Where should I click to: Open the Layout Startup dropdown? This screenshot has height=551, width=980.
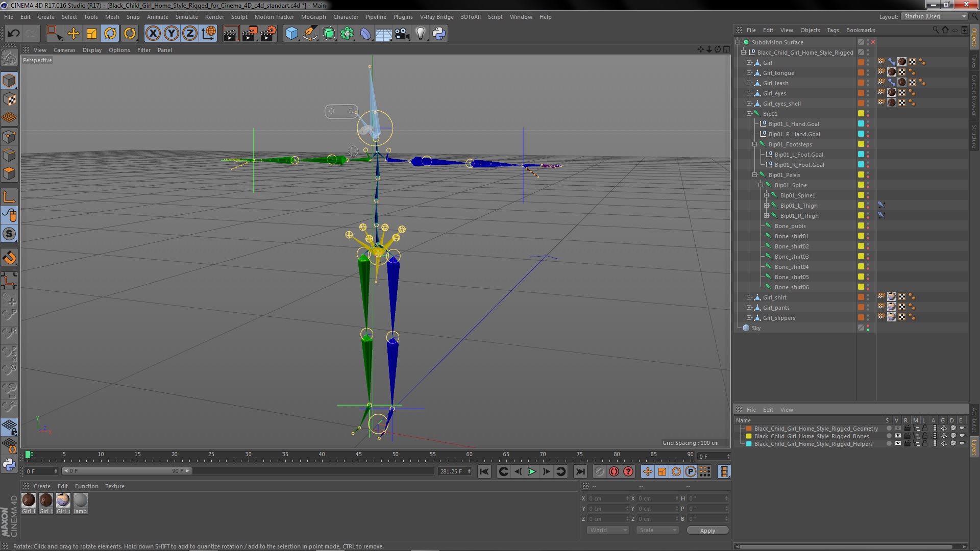tap(934, 16)
